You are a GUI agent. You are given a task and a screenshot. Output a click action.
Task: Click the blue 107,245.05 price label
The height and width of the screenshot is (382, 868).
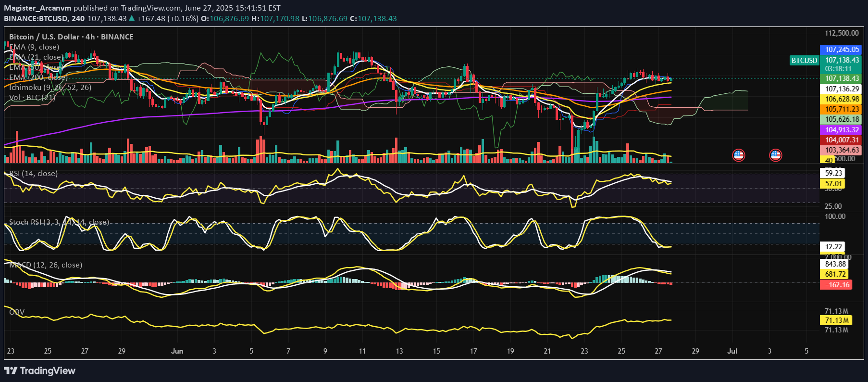[x=842, y=50]
